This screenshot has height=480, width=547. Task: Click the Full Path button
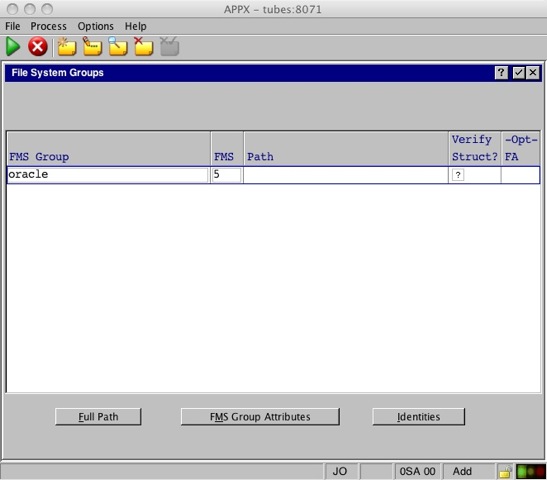(98, 417)
